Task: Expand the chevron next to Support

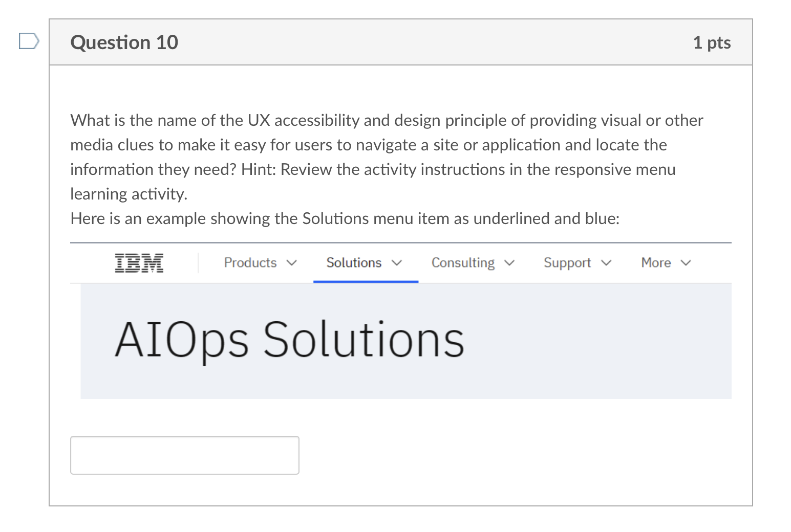Action: click(x=606, y=263)
